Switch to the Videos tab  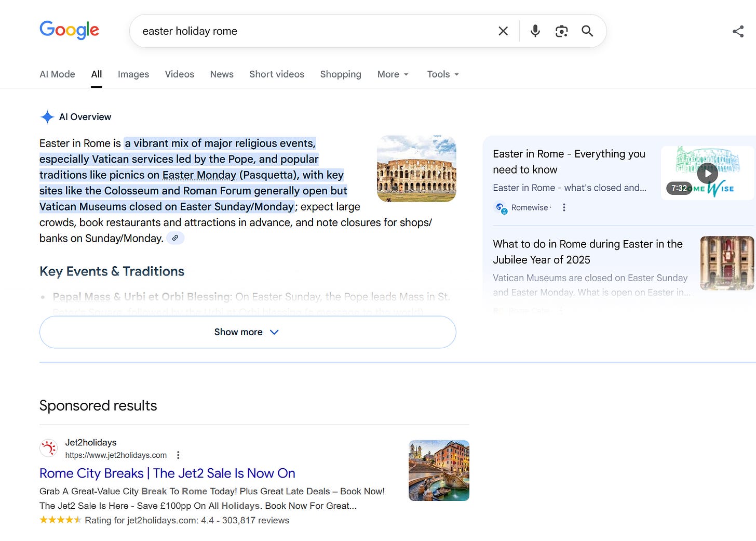(180, 74)
